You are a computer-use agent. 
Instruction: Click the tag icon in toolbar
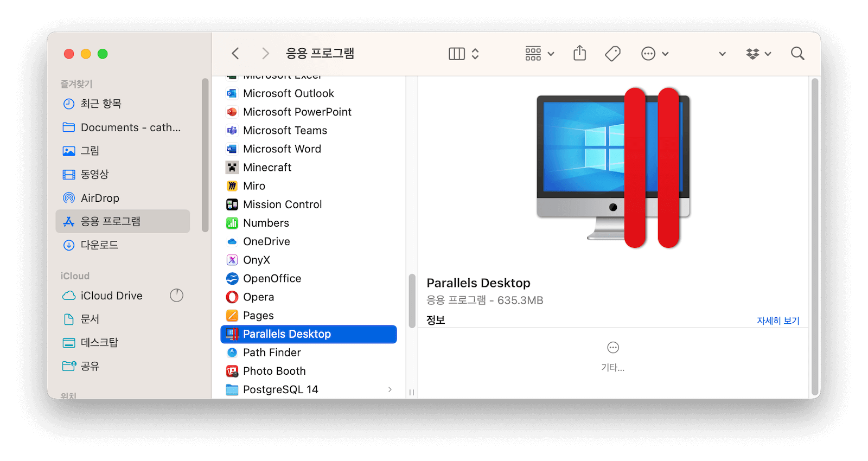[612, 53]
